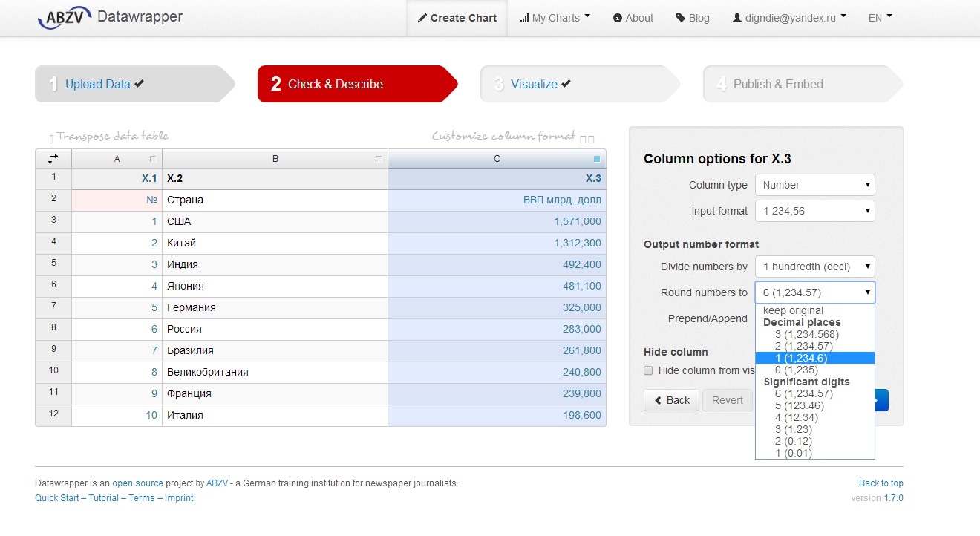Go to the Upload Data step

98,84
